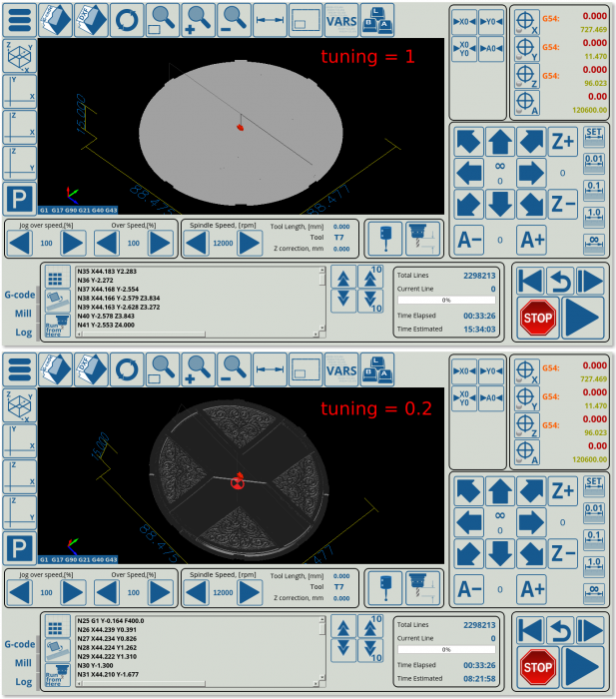Switch to G-code tab in bottom panel

[20, 644]
